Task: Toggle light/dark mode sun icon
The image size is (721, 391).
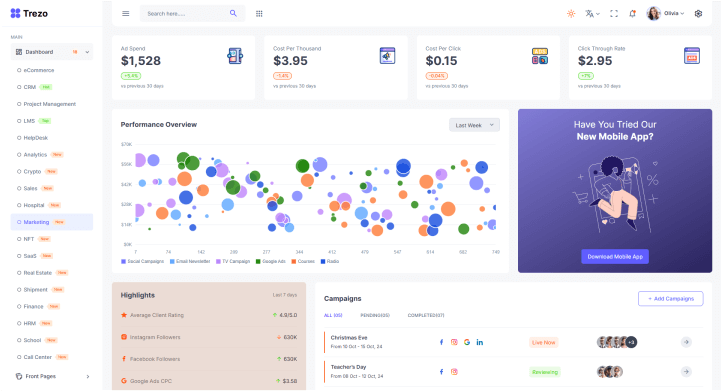Action: pyautogui.click(x=571, y=13)
